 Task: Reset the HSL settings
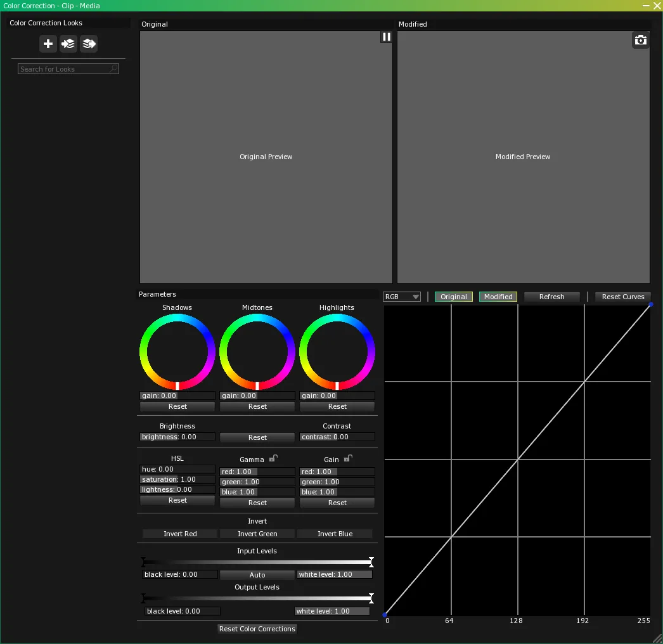click(177, 500)
